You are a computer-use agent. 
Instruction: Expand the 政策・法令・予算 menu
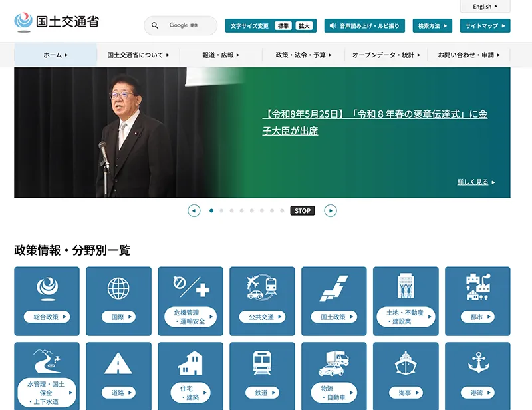click(x=303, y=55)
